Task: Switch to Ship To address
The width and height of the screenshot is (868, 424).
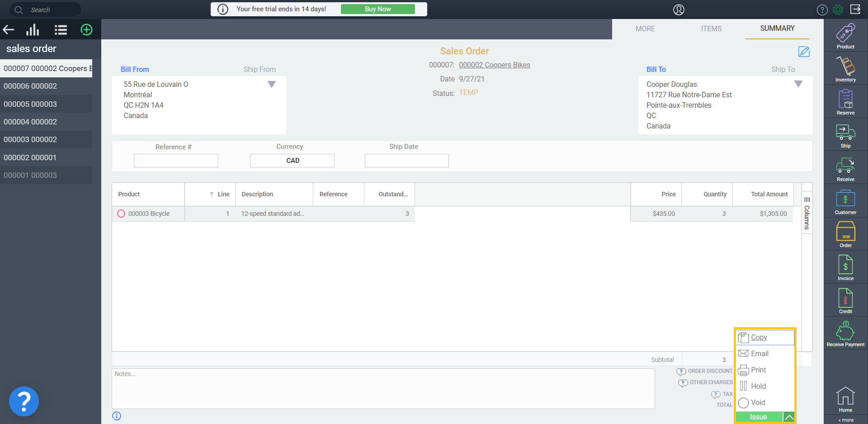Action: tap(783, 69)
